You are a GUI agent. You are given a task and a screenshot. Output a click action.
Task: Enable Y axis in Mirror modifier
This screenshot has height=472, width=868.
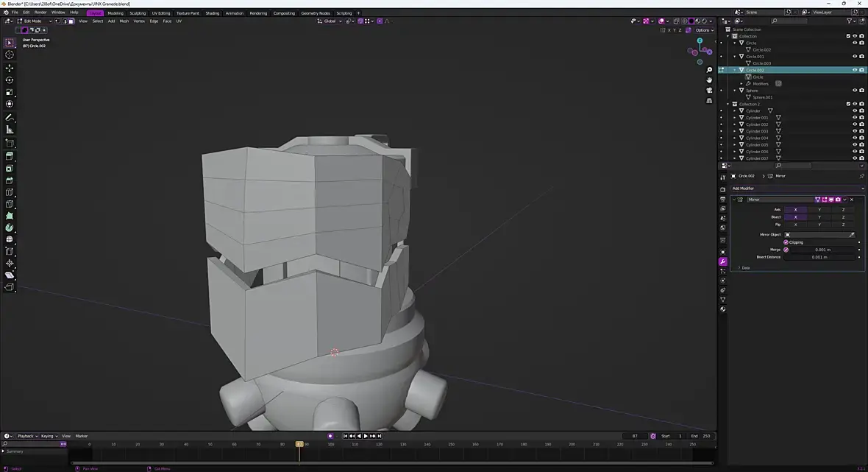(819, 209)
